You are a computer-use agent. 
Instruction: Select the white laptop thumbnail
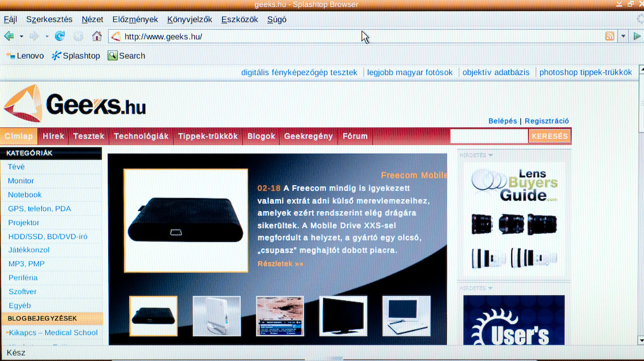407,316
